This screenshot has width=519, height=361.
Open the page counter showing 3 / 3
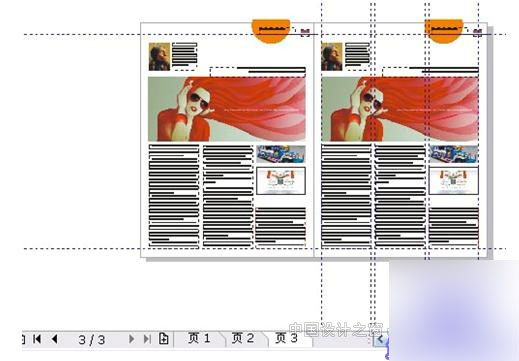pos(92,340)
